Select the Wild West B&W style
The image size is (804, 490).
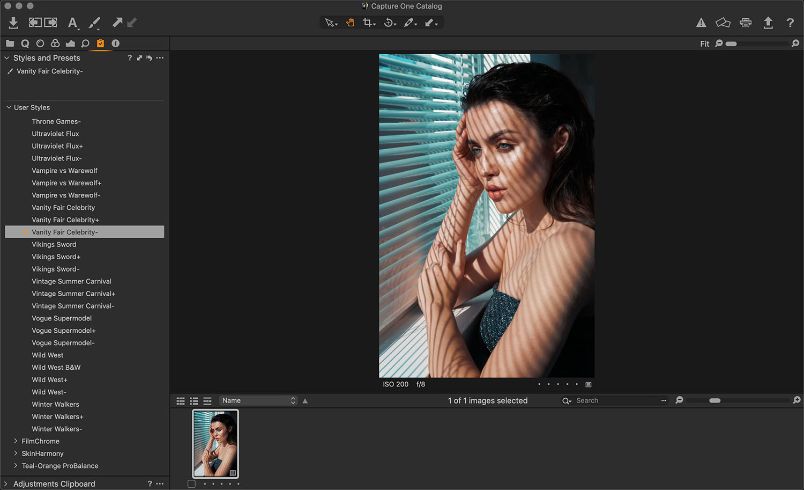click(x=56, y=368)
